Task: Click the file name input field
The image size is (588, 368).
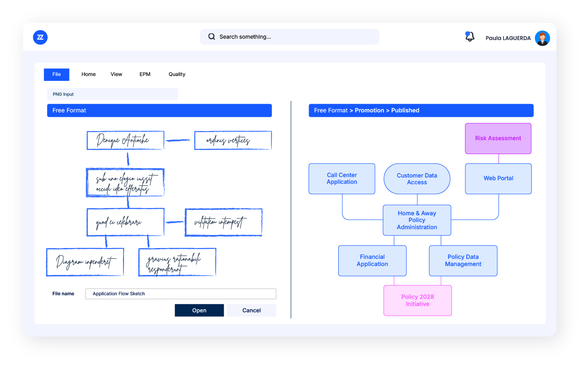Action: (180, 293)
